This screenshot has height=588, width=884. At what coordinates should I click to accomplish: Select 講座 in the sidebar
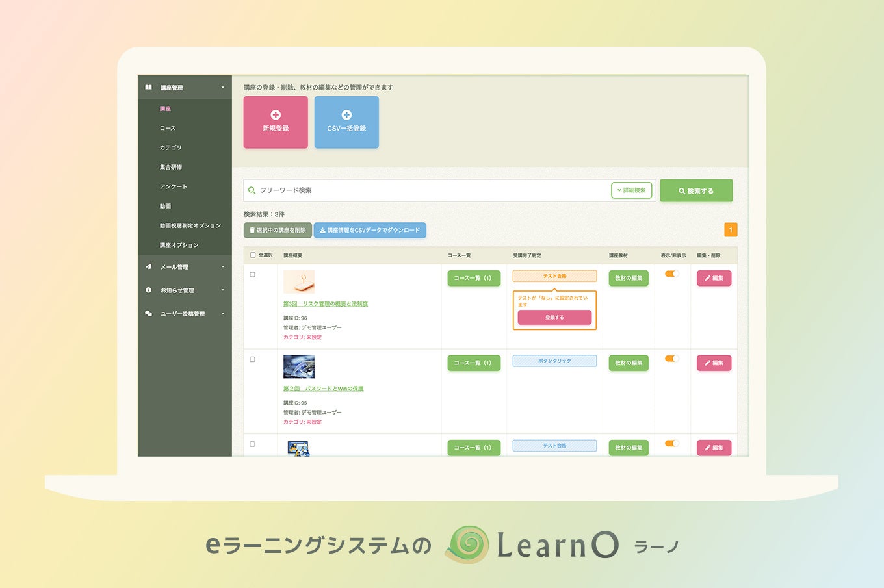(166, 109)
